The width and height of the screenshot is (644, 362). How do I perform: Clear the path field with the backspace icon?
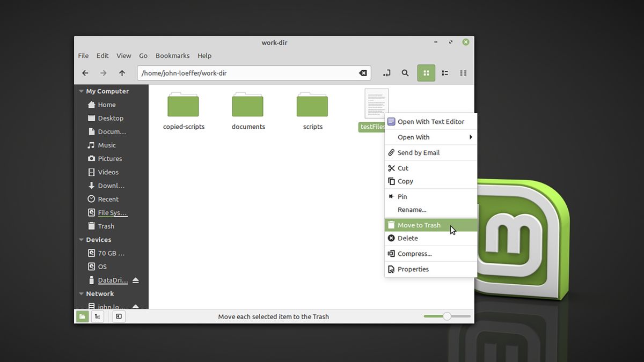(x=363, y=72)
